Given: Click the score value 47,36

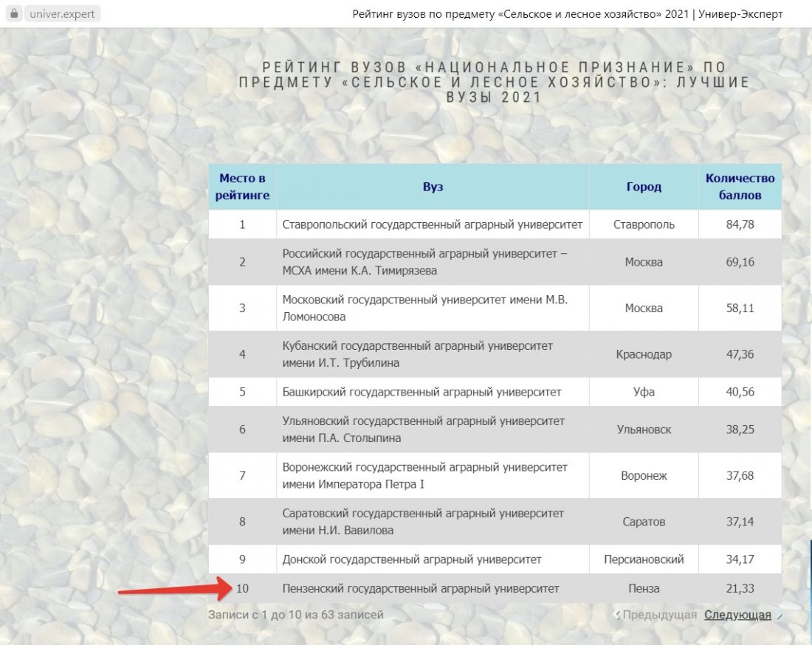Looking at the screenshot, I should (740, 354).
